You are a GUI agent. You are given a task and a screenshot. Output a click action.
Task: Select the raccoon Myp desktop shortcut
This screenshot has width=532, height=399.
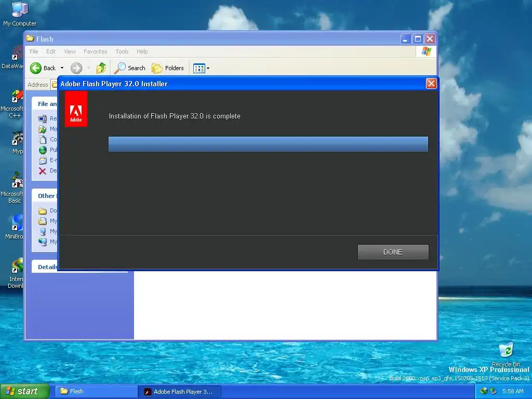tap(17, 143)
